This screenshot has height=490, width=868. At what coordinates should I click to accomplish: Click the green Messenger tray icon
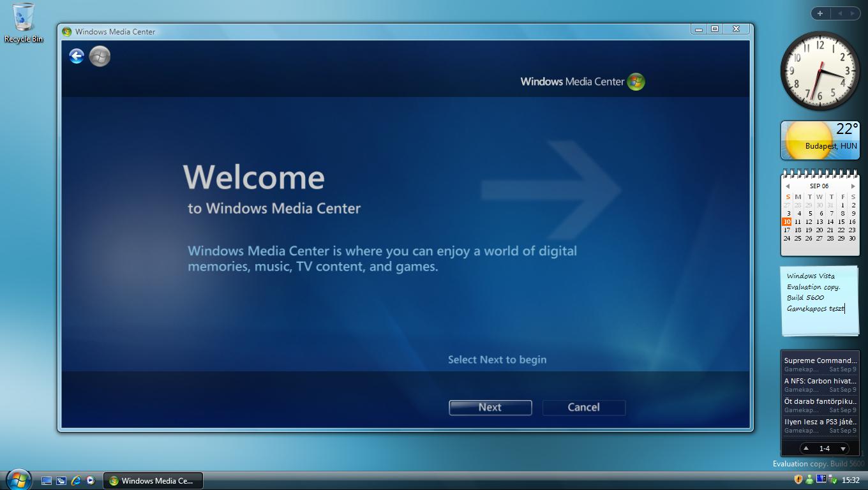coord(809,479)
